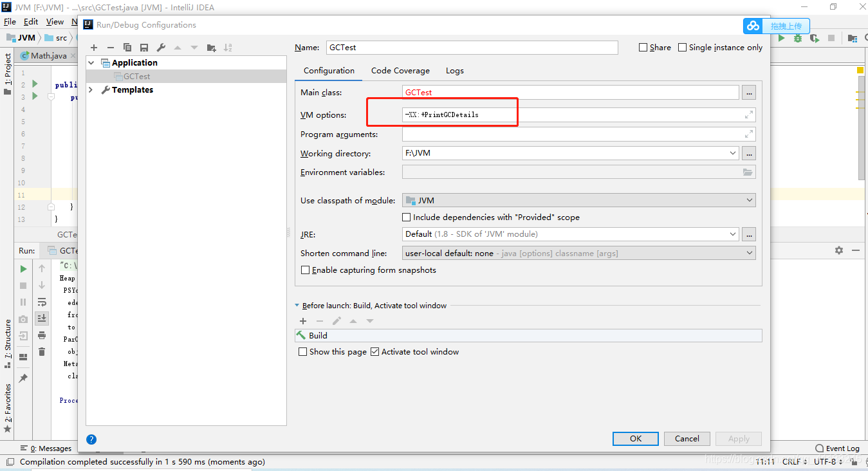Rerun GCTest in the Run tool window
The width and height of the screenshot is (868, 471).
point(23,268)
